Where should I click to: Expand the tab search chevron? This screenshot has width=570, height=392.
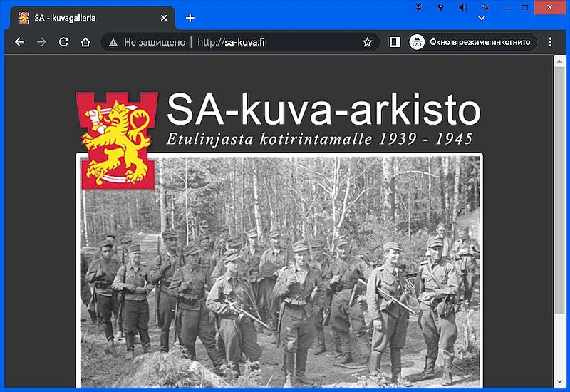[482, 18]
